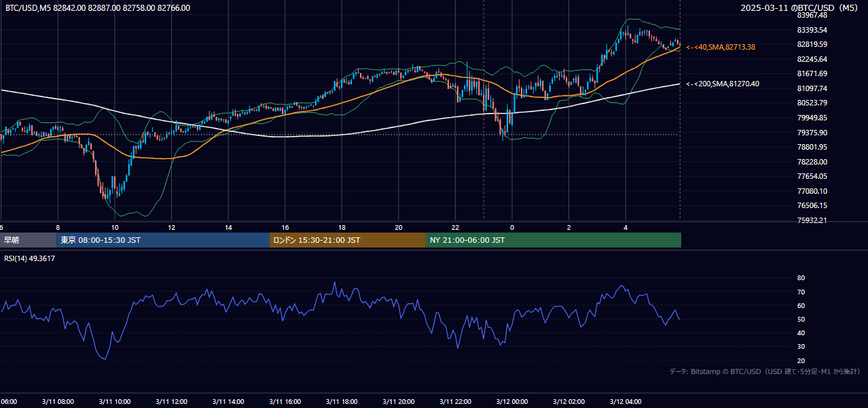Click price axis value 79375.90
Image resolution: width=868 pixels, height=408 pixels.
(812, 133)
